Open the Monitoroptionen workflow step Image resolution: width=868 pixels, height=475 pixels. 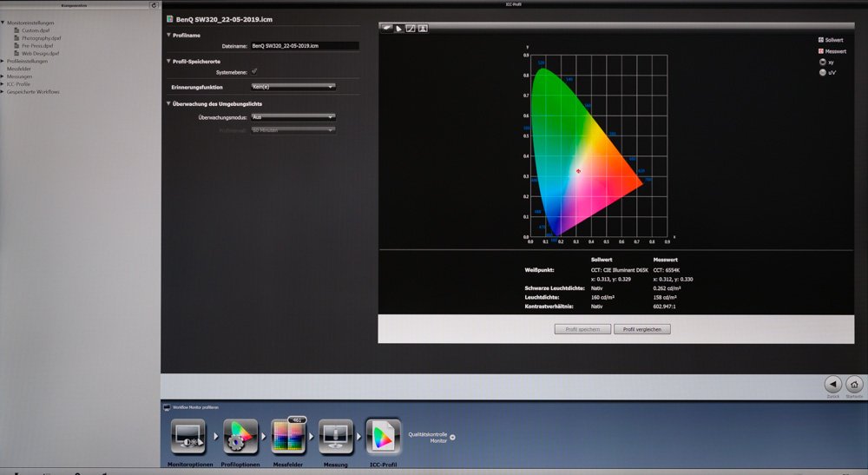[188, 437]
